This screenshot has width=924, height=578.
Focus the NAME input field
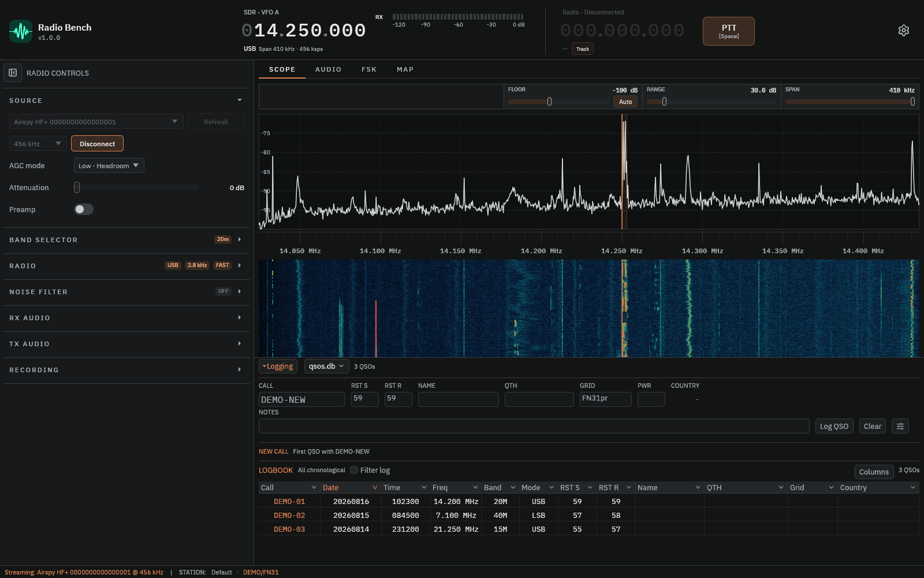459,399
